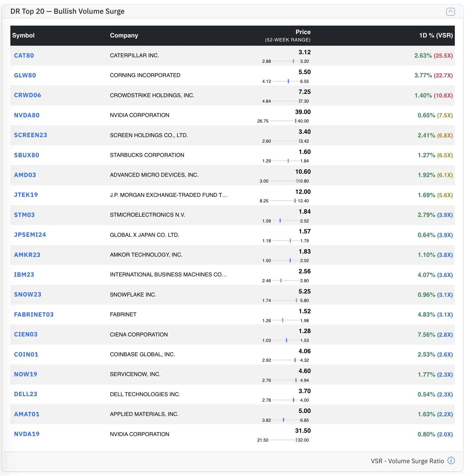
Task: Open the JPSEMI24 symbol link
Action: (x=30, y=235)
